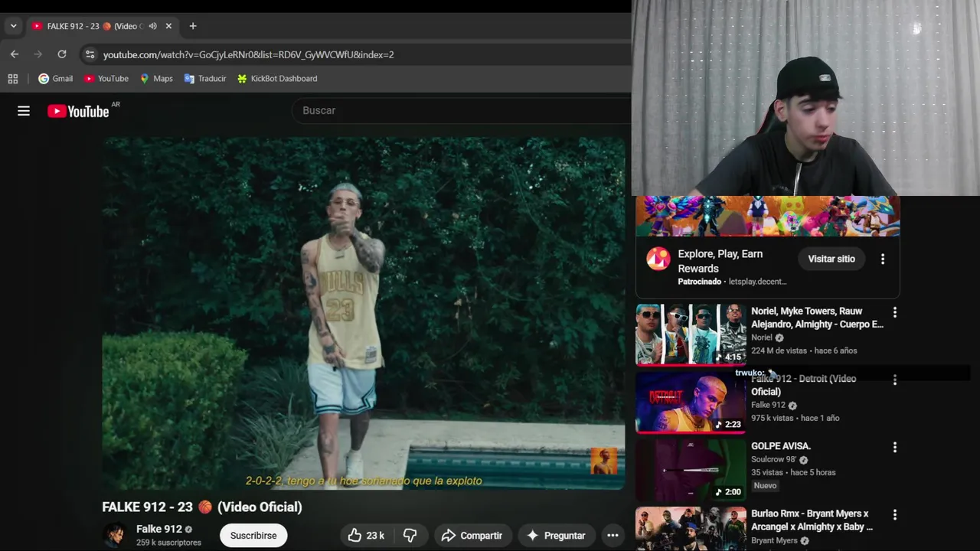Viewport: 980px width, 551px height.
Task: Open the KickBot Dashboard bookmark
Action: coord(277,79)
